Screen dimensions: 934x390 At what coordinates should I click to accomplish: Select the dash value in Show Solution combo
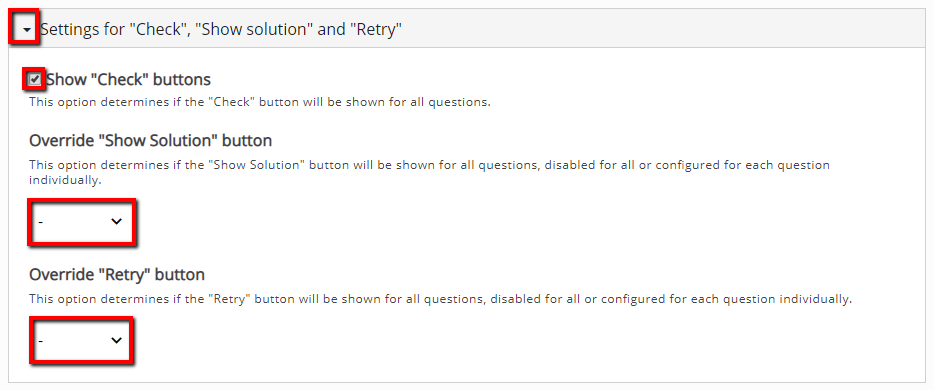click(41, 221)
